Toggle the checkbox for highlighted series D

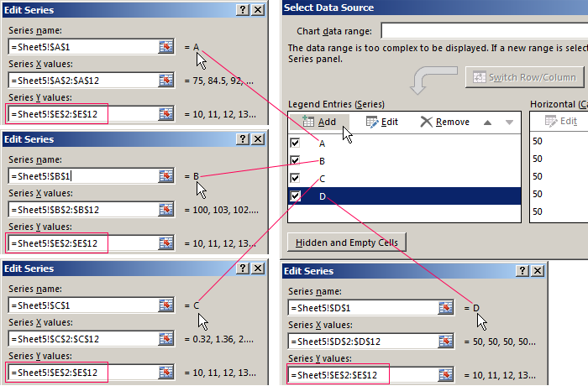tap(295, 196)
